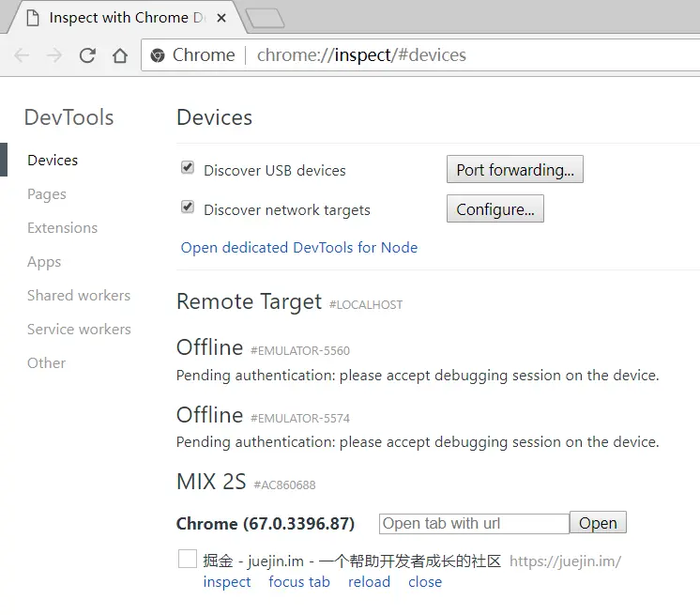Click the https://juejin.im/ URL text
Viewport: 700px width, 615px height.
click(x=565, y=561)
